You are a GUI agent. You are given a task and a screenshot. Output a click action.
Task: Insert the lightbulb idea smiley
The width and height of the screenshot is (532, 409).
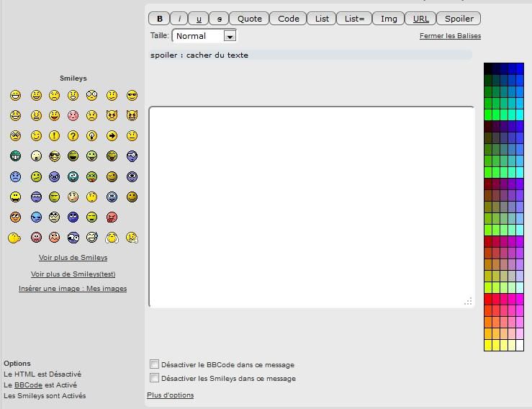click(x=91, y=136)
